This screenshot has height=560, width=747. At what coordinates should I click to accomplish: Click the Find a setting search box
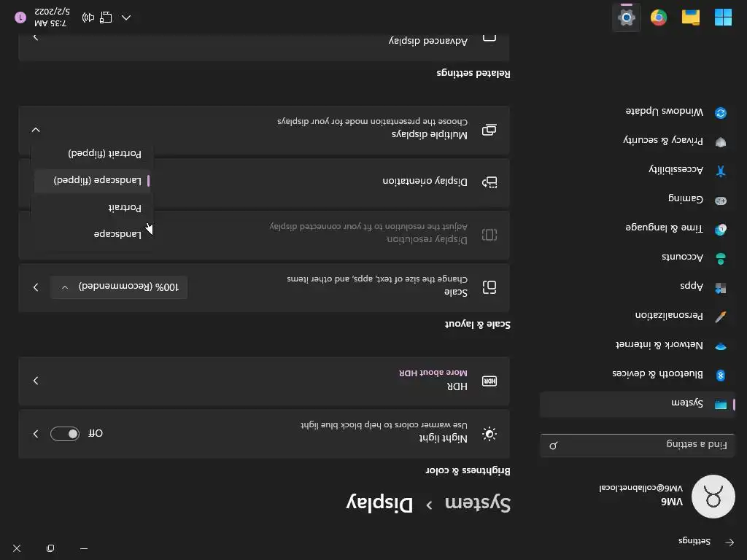tap(638, 446)
